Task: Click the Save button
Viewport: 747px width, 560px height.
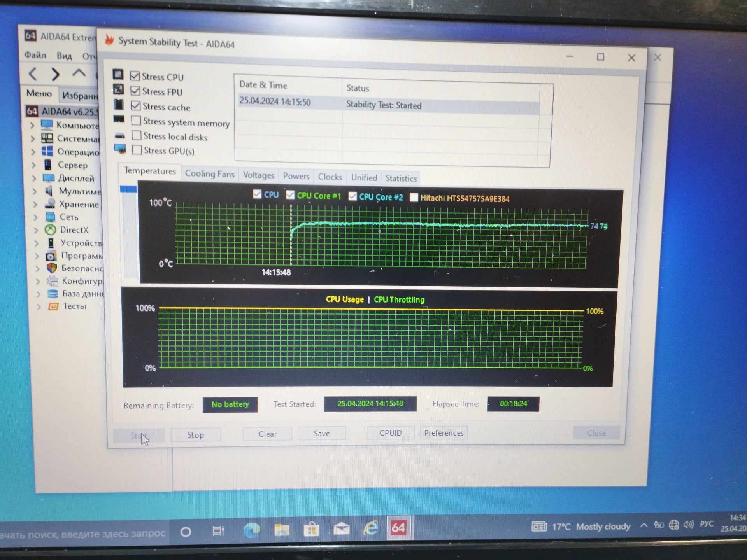Action: pyautogui.click(x=322, y=433)
